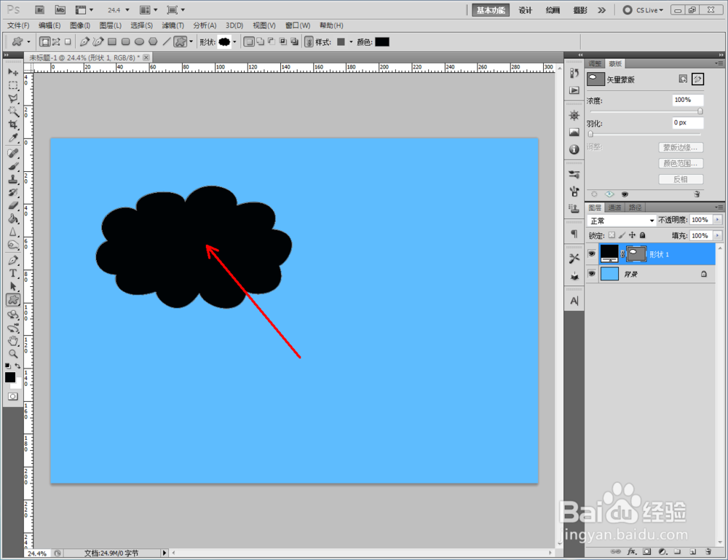Open layer fill slider dropdown
728x560 pixels.
tap(718, 236)
